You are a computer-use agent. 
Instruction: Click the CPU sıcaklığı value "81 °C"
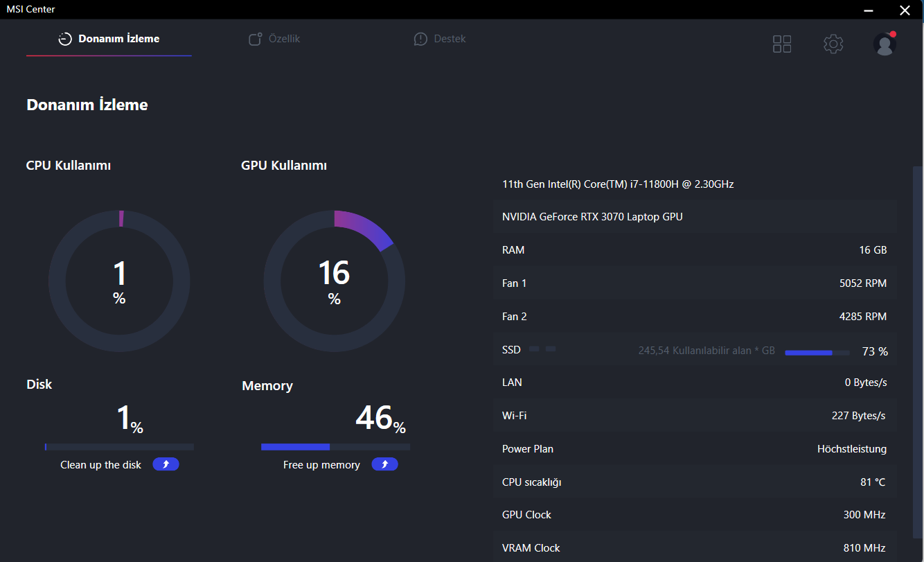click(x=873, y=482)
